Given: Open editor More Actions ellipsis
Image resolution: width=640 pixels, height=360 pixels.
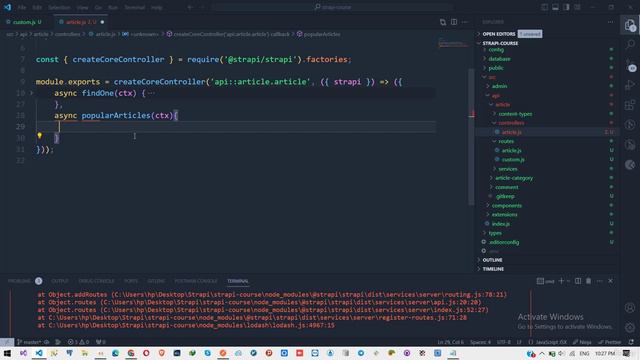Looking at the screenshot, I should [x=465, y=22].
